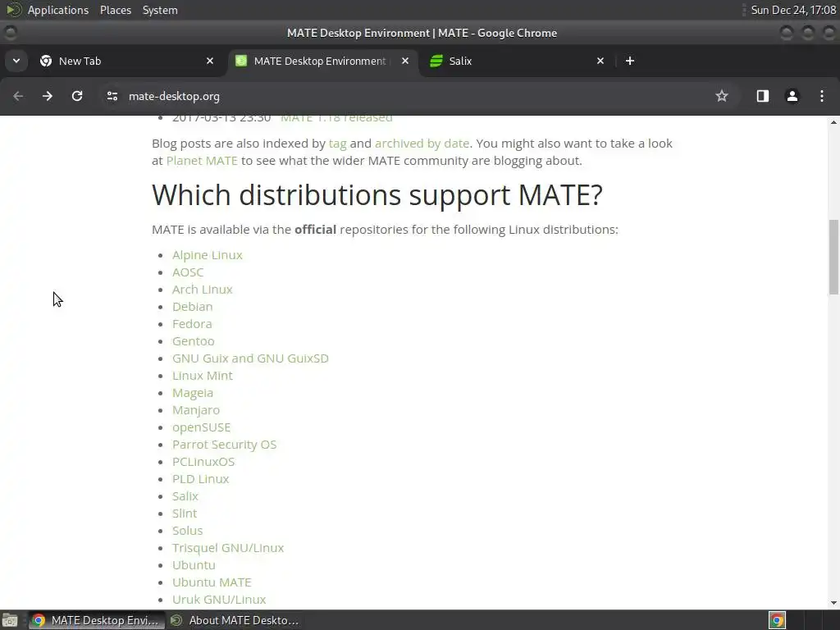840x630 pixels.
Task: Open the PLD Linux link
Action: point(201,479)
